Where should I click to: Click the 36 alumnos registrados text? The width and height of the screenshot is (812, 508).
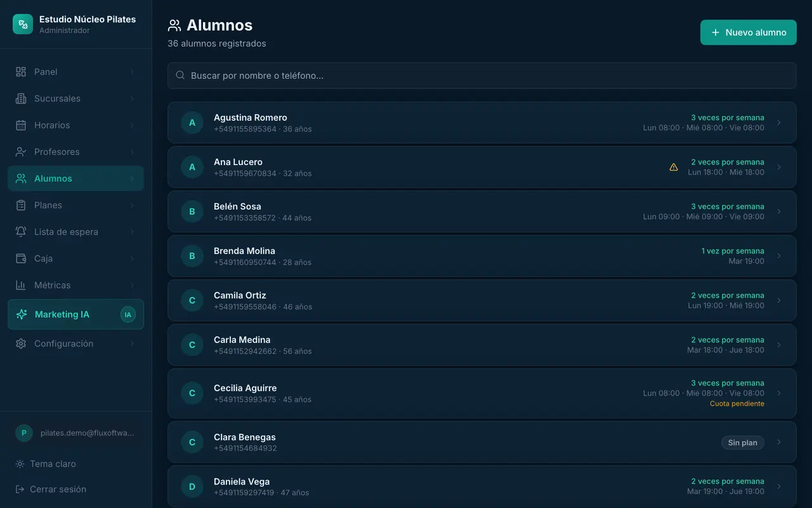(x=217, y=44)
